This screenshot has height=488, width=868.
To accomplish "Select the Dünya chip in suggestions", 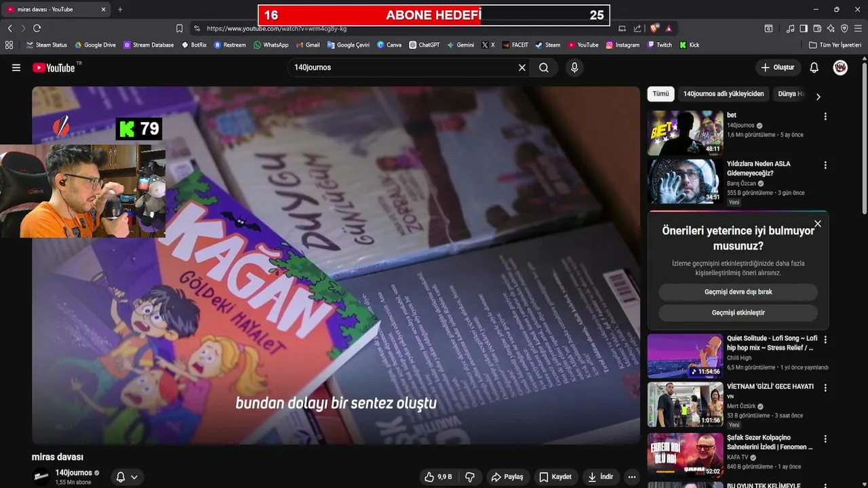I will [x=790, y=94].
